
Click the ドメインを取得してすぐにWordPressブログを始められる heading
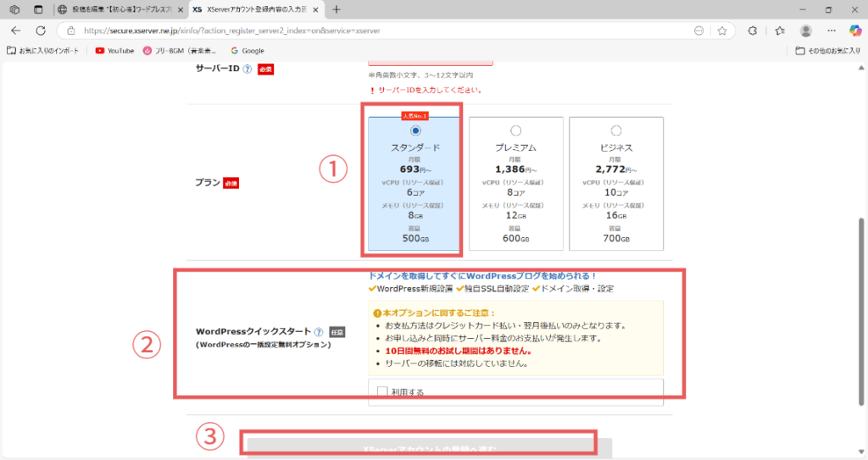(x=482, y=275)
